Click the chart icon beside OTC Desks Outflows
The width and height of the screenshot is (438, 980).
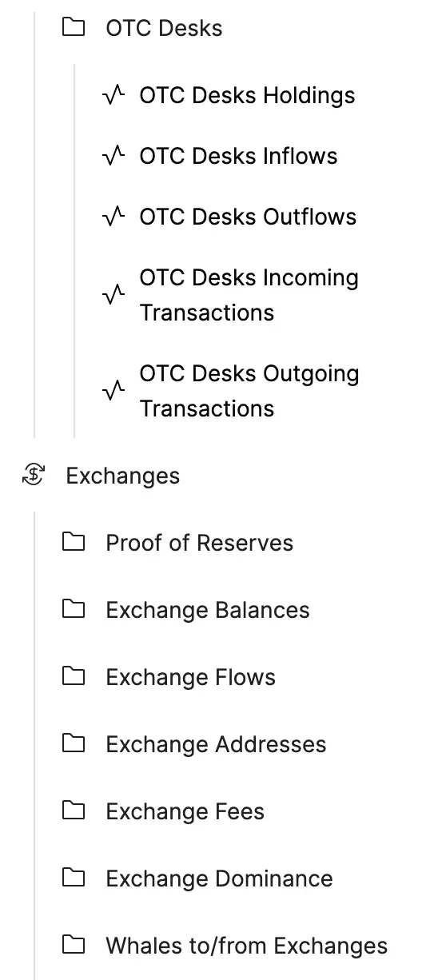(113, 217)
